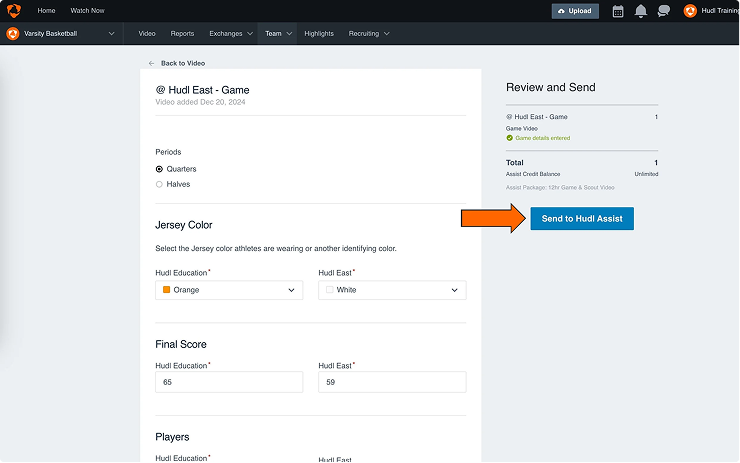Image resolution: width=740 pixels, height=463 pixels.
Task: Click the 'Assist Credit Balance' label
Action: pos(533,174)
